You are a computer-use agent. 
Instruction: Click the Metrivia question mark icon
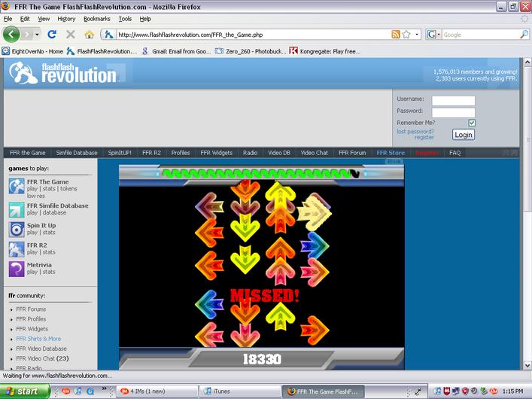coord(17,269)
